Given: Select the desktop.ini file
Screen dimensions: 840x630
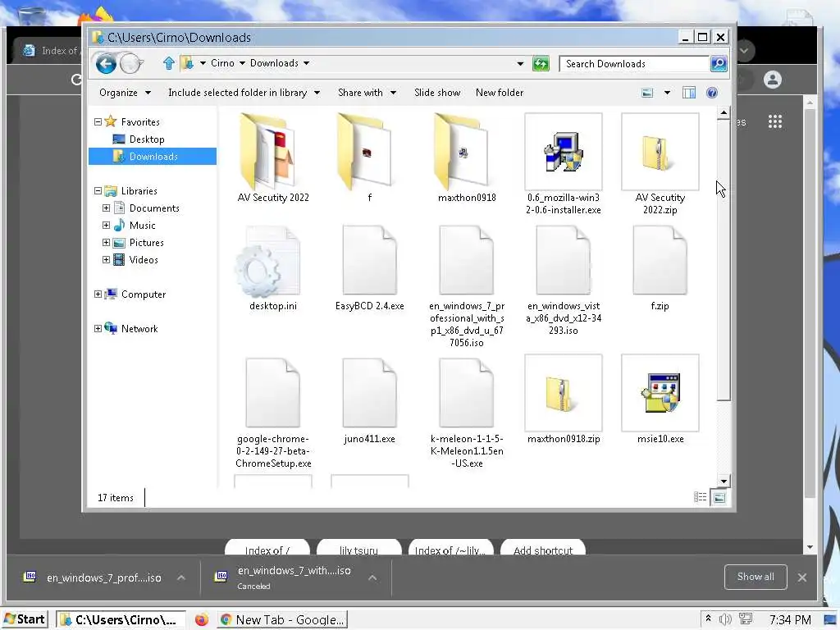Looking at the screenshot, I should click(272, 268).
